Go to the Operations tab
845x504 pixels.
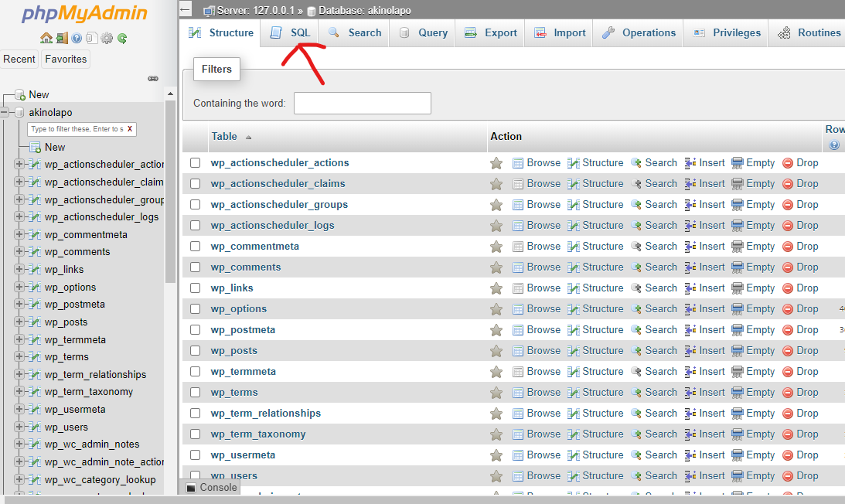pyautogui.click(x=639, y=33)
